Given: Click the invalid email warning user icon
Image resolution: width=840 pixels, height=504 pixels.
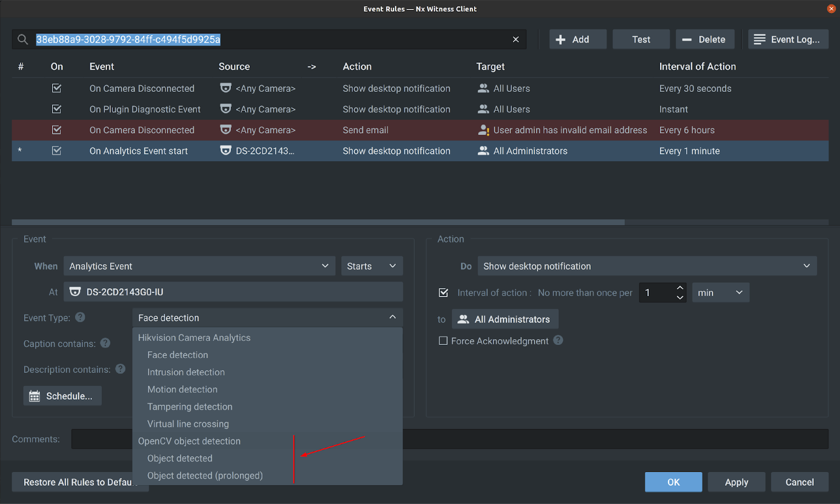Looking at the screenshot, I should (484, 130).
